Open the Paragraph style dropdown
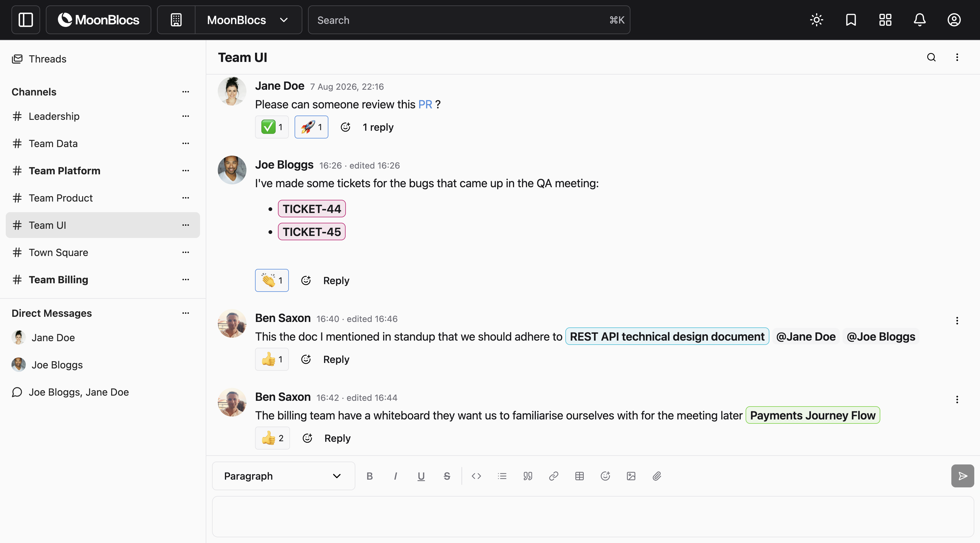980x543 pixels. click(283, 476)
